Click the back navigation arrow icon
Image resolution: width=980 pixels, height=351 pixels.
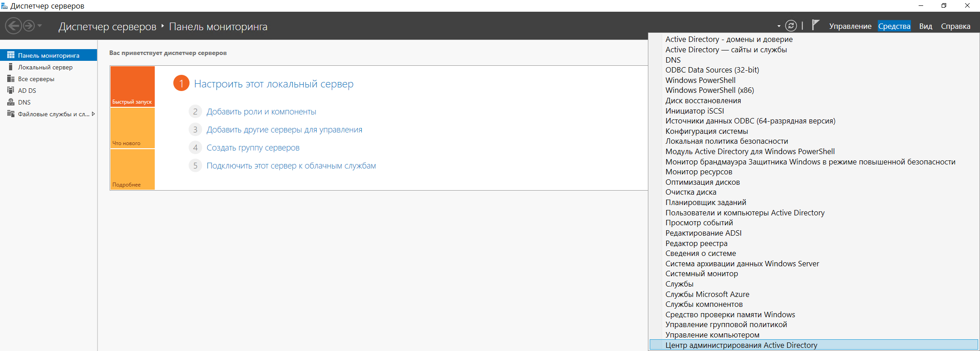[x=14, y=26]
